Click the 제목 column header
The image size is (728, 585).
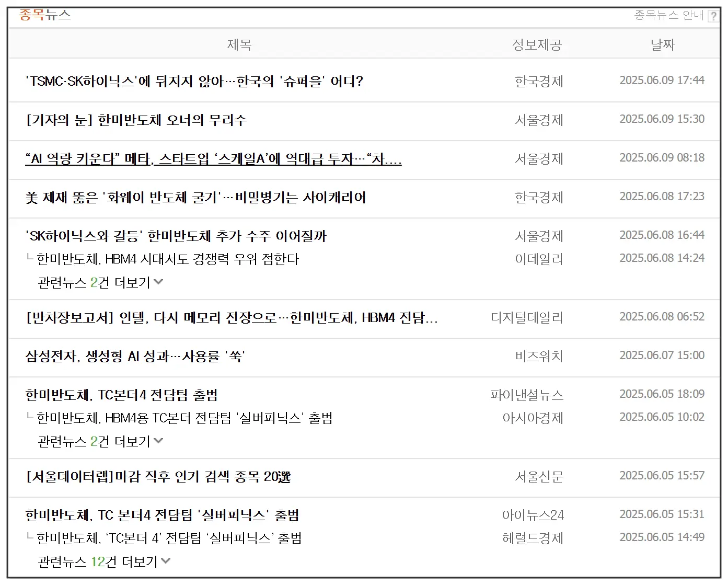click(x=239, y=45)
